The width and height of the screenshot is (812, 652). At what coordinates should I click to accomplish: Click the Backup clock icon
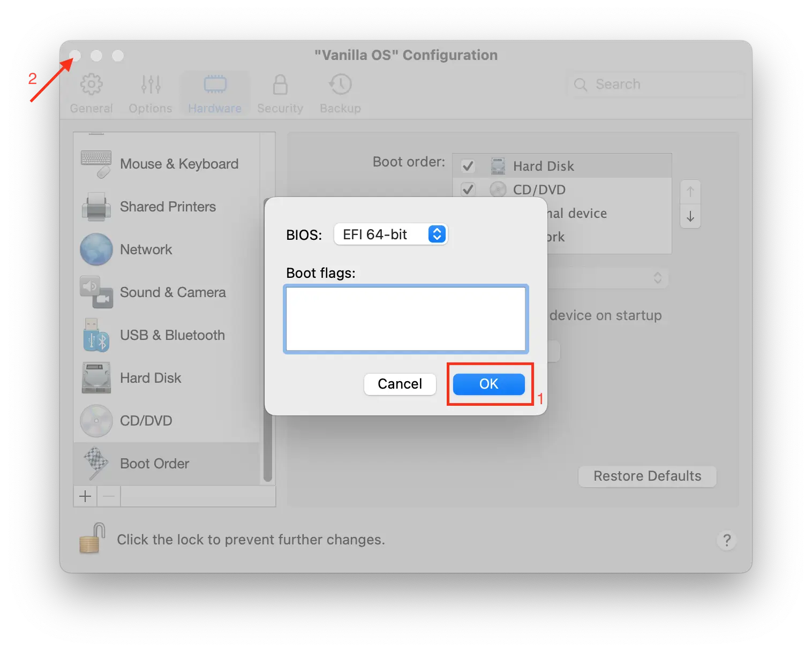coord(340,84)
